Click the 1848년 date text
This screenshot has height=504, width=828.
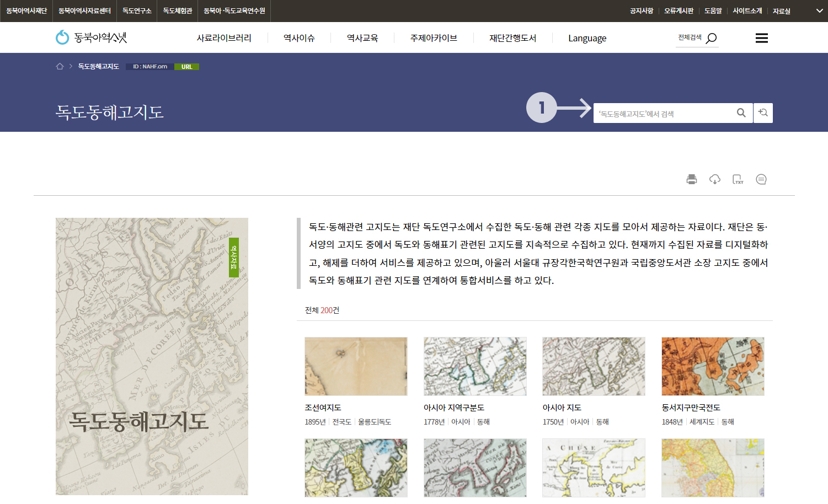coord(672,422)
